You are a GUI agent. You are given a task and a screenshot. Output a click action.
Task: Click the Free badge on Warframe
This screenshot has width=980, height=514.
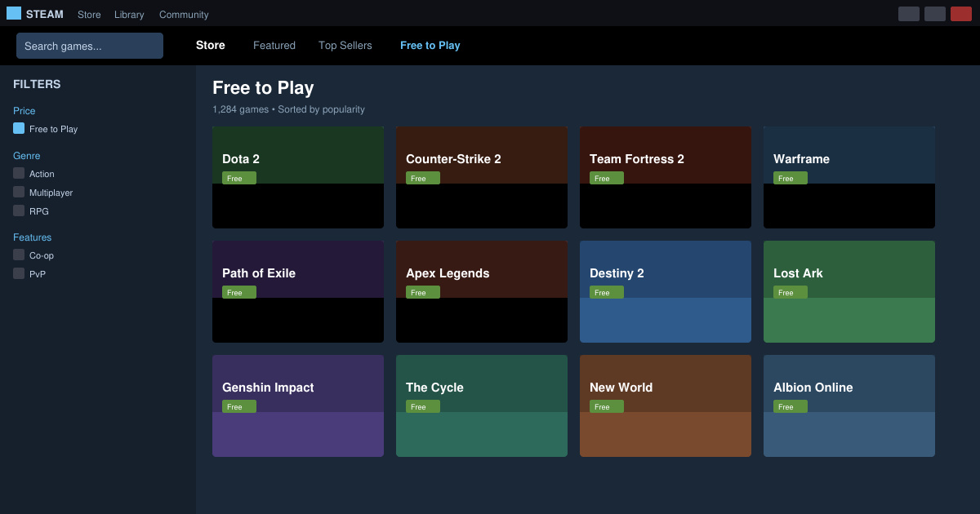pos(791,178)
